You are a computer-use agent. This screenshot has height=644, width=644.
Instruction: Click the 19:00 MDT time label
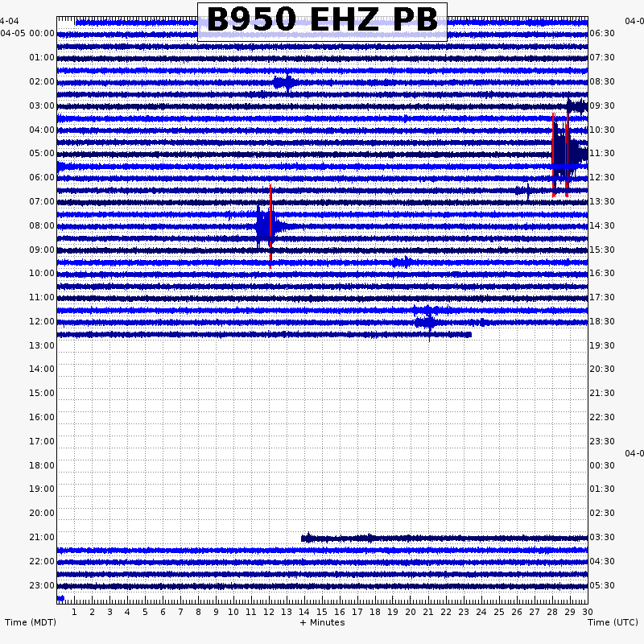click(x=42, y=489)
